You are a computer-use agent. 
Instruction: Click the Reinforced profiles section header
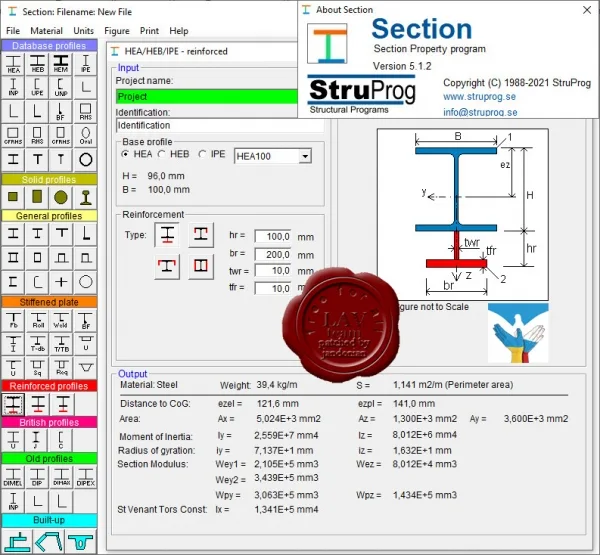pyautogui.click(x=49, y=386)
